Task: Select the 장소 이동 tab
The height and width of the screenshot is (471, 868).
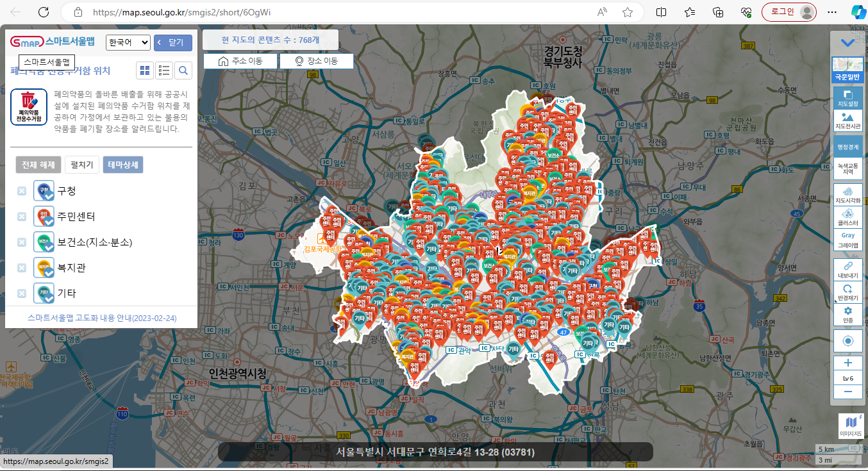Action: (x=317, y=61)
